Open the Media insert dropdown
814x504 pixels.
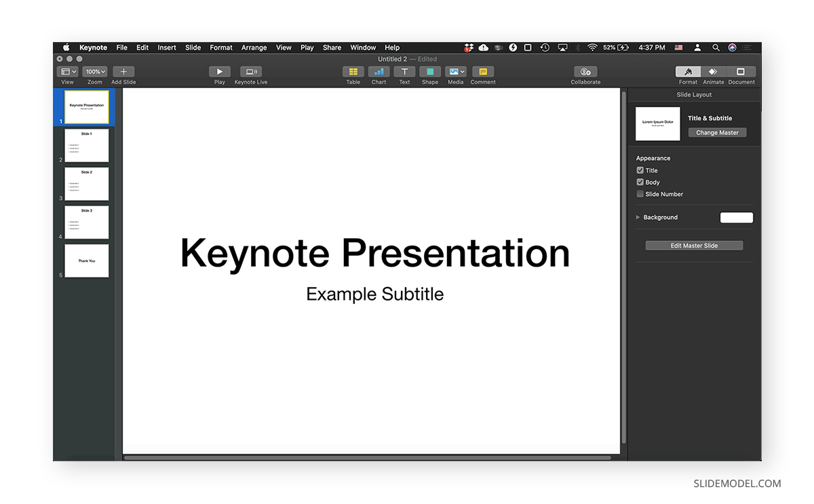[x=455, y=73]
